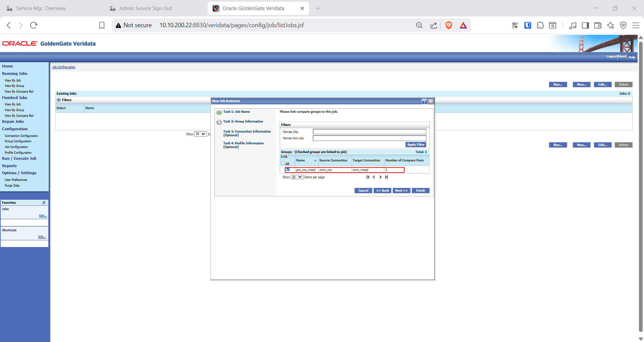Image resolution: width=644 pixels, height=342 pixels.
Task: Bookmark this page
Action: 102,25
